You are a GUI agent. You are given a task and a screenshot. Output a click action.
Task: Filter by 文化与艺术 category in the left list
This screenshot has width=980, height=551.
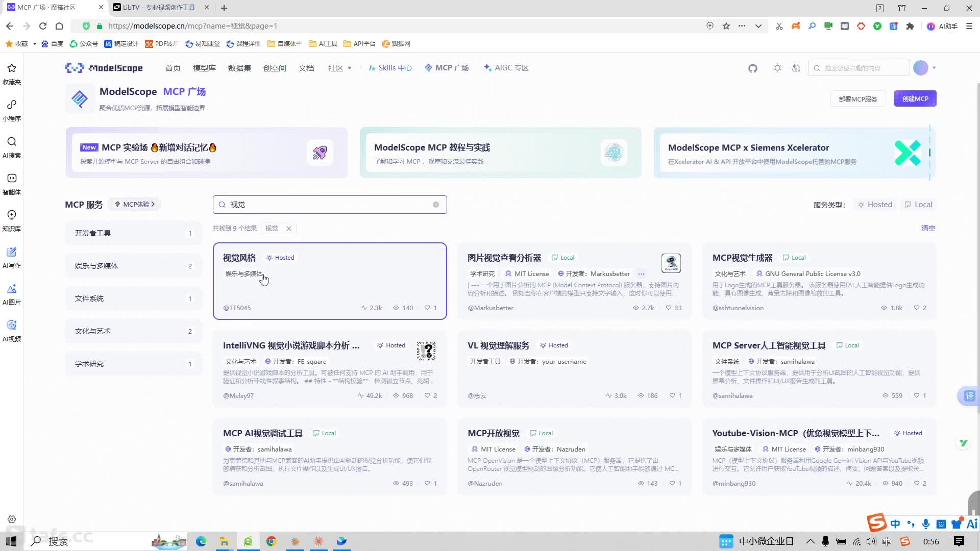(x=134, y=331)
